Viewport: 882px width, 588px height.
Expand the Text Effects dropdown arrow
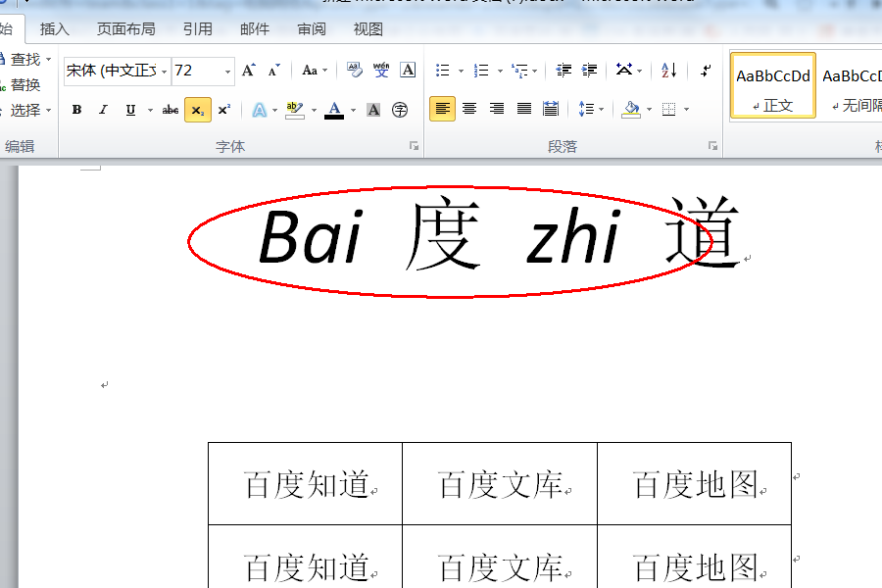click(275, 110)
